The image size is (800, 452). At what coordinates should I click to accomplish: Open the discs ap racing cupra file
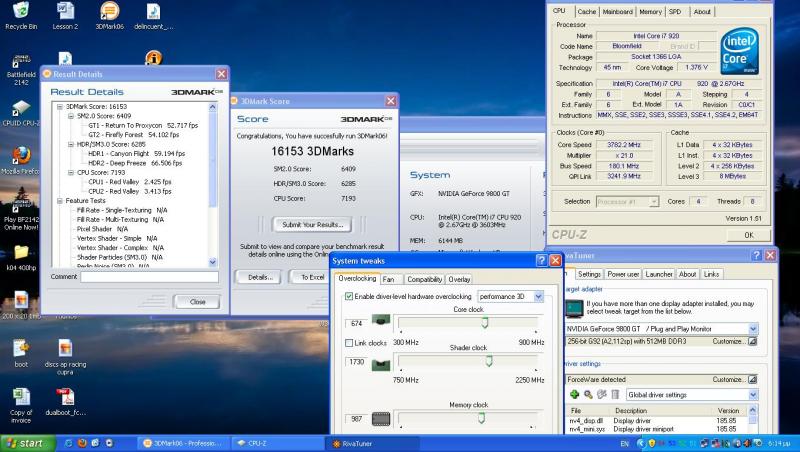(x=65, y=348)
